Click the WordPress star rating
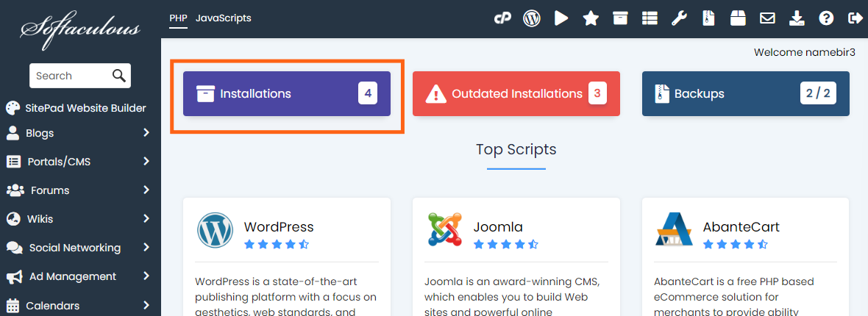 pyautogui.click(x=277, y=244)
